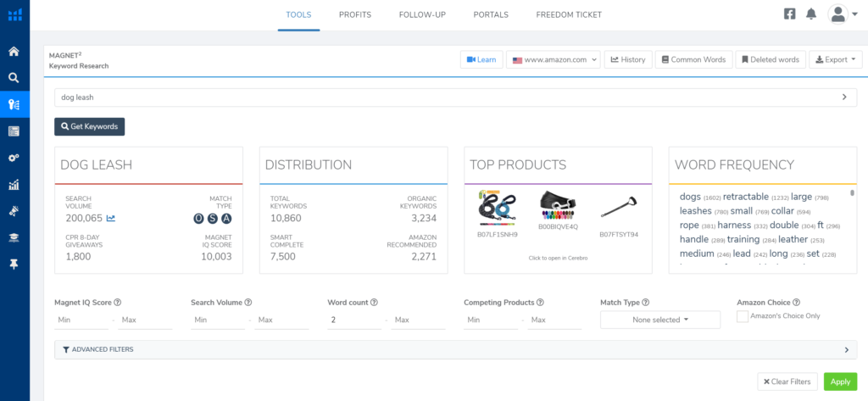The height and width of the screenshot is (401, 868).
Task: Switch to the Follow-Up tab
Action: coord(422,15)
